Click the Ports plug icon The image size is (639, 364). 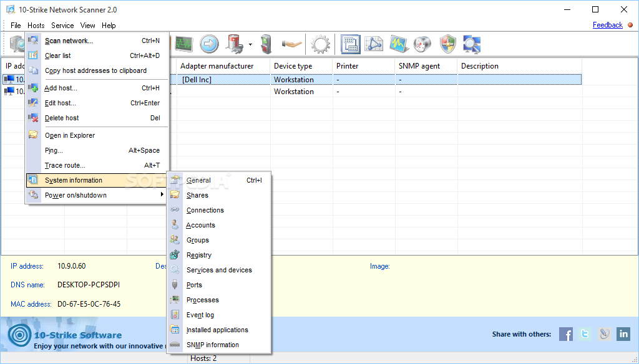175,285
